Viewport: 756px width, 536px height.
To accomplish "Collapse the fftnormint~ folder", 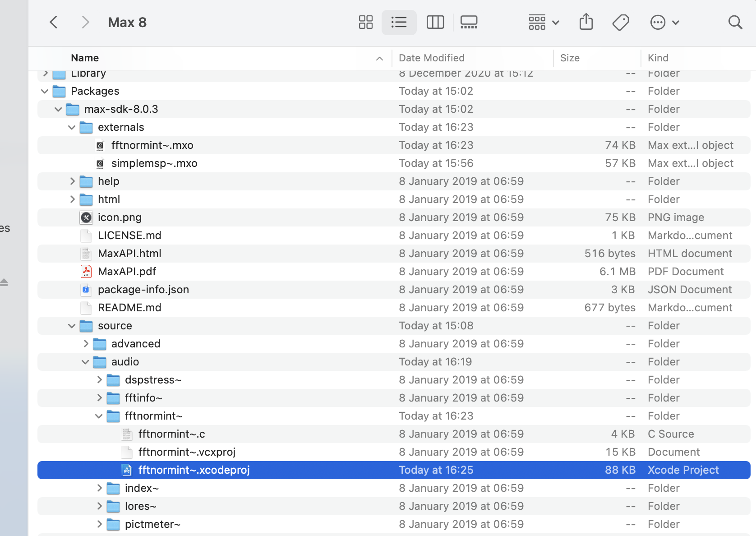I will click(x=99, y=416).
